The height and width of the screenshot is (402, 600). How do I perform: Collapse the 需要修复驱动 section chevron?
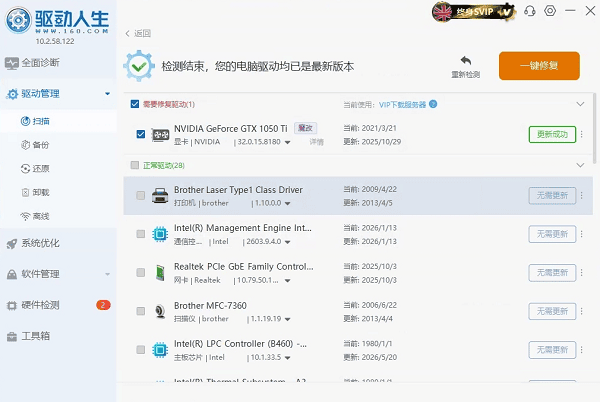[x=580, y=104]
